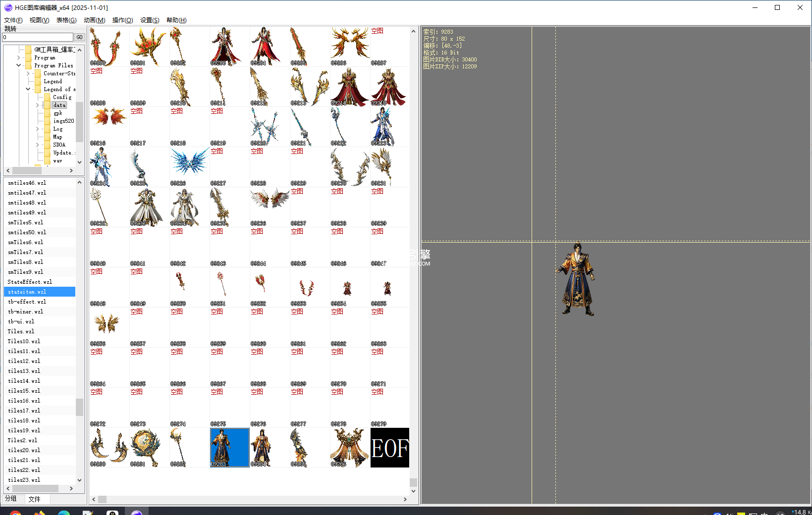
Task: Open the imgs520 folder in tree
Action: 63,121
